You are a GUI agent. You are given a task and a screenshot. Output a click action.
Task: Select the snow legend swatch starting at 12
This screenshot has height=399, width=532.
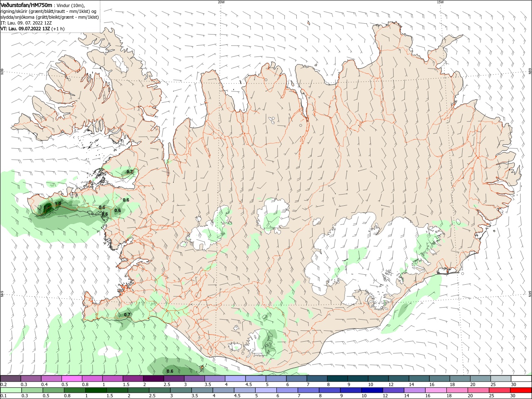(x=399, y=379)
